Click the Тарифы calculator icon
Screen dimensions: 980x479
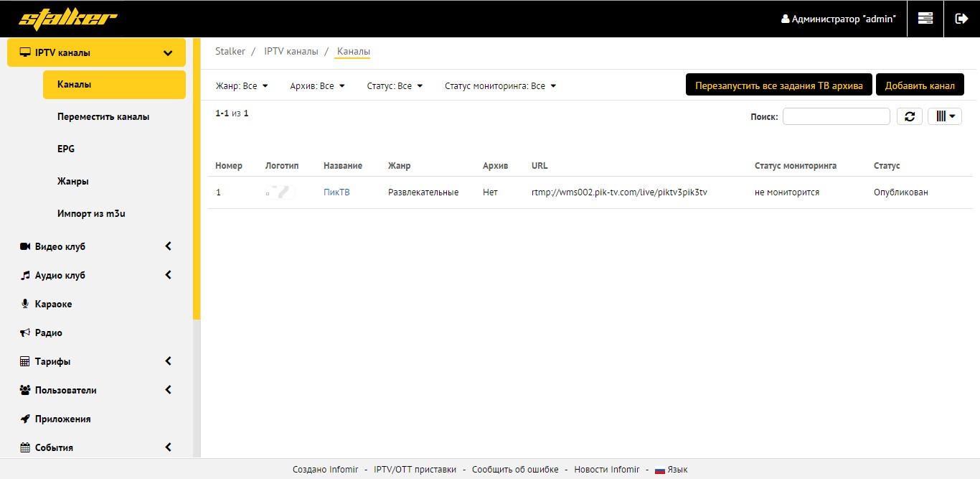(x=25, y=361)
